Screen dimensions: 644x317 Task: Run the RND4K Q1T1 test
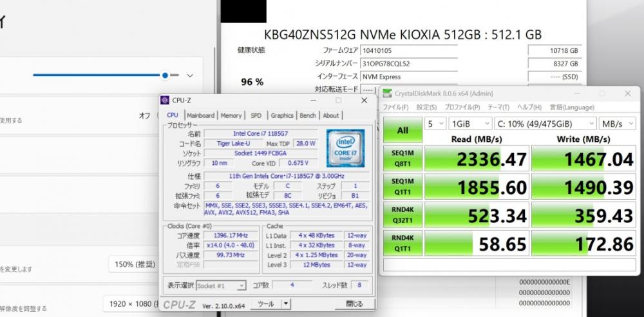click(402, 243)
